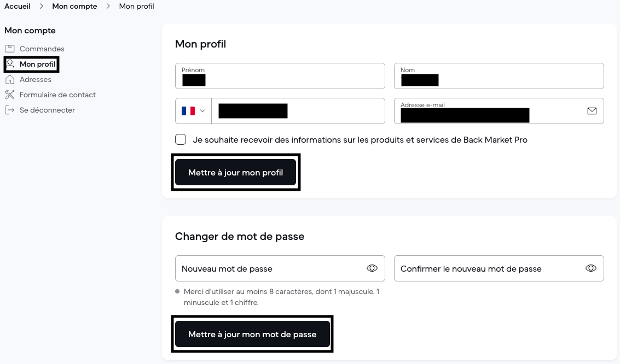620x364 pixels.
Task: Click the Commandes package icon
Action: click(10, 49)
